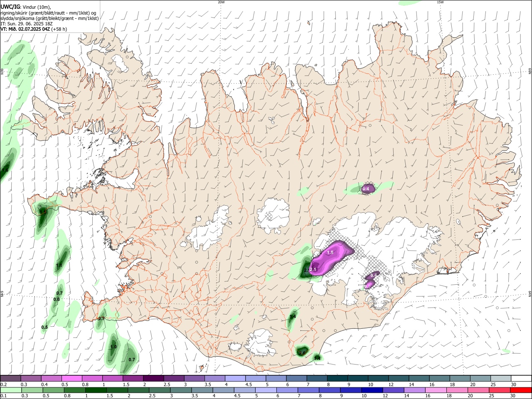Click the "2.6" rain value on south coast
This screenshot has width=532, height=399.
pyautogui.click(x=302, y=353)
